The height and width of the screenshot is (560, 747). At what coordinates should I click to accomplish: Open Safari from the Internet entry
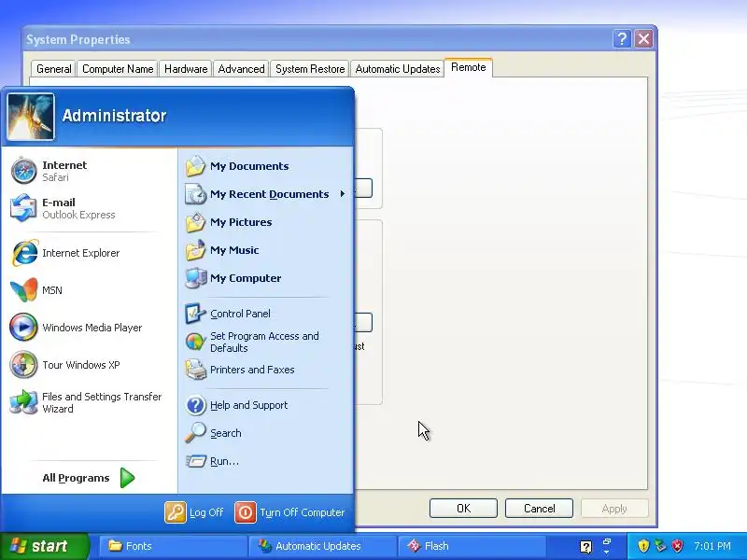pyautogui.click(x=88, y=171)
